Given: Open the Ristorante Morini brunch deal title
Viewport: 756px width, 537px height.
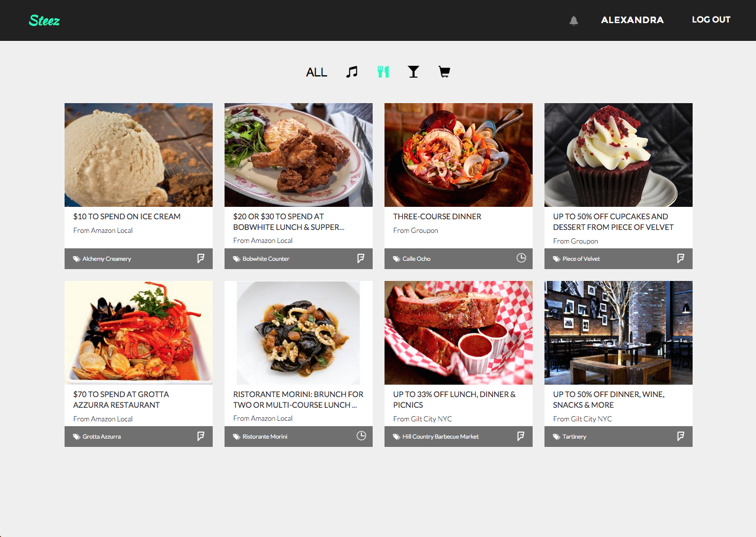Looking at the screenshot, I should click(299, 399).
